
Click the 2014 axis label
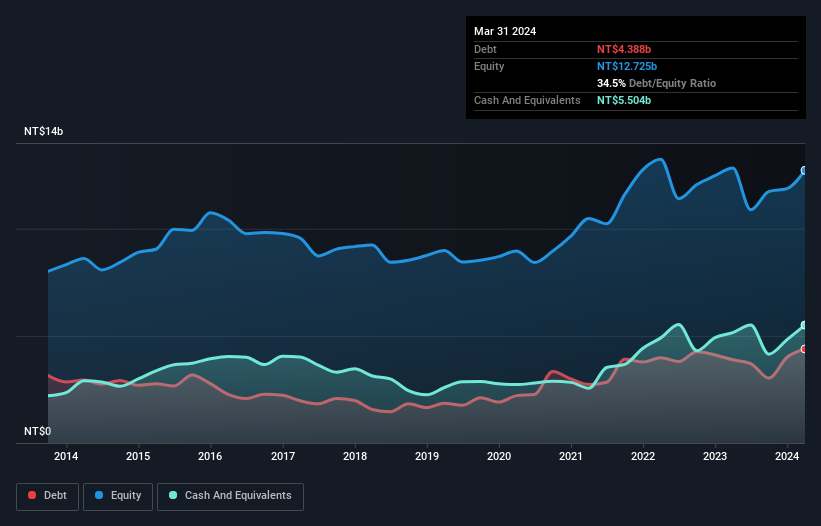[66, 456]
